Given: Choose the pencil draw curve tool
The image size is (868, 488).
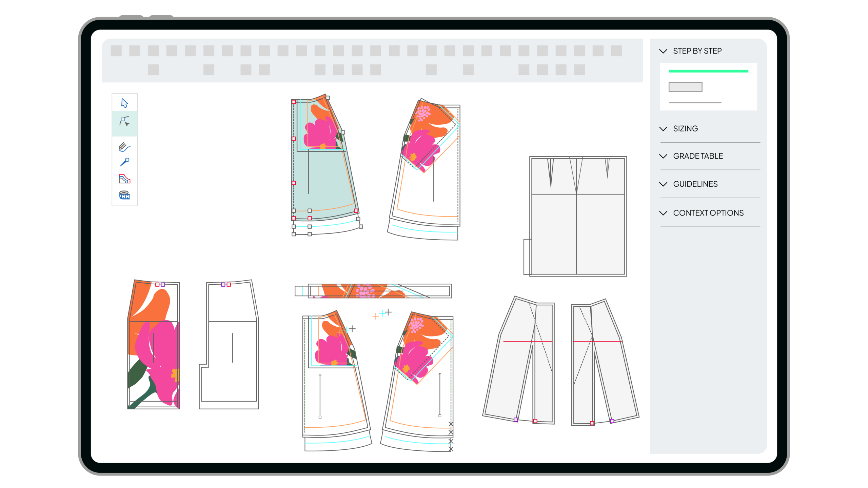Looking at the screenshot, I should click(x=124, y=147).
